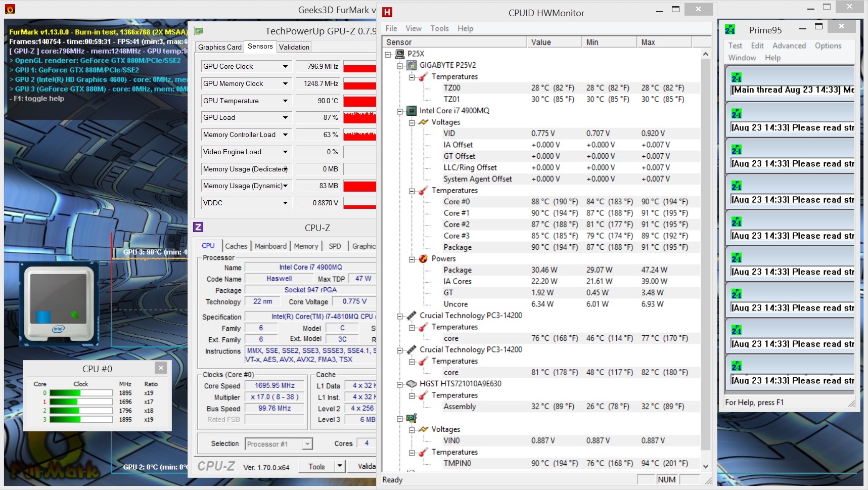Collapse the Powers node in HWMonitor

point(412,259)
